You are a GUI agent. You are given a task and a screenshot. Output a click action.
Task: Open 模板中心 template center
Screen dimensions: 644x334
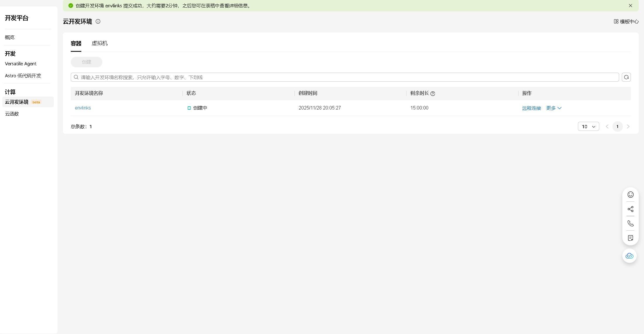tap(626, 21)
